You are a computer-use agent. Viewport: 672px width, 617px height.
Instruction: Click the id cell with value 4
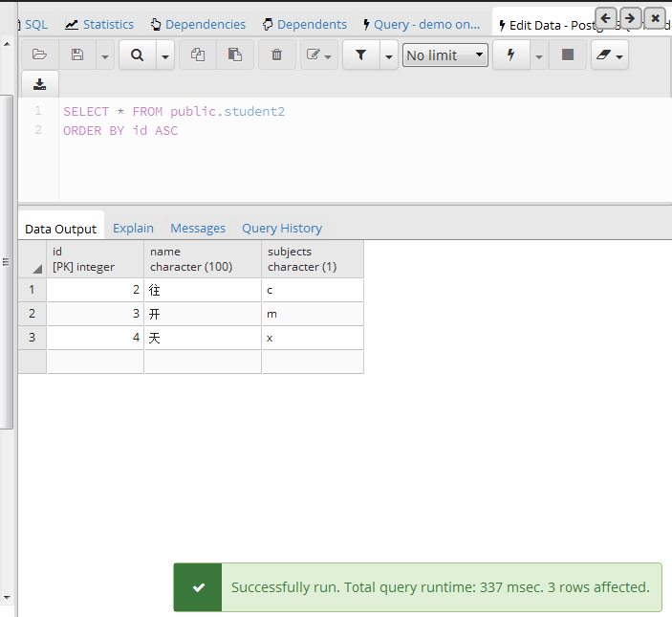(x=96, y=338)
